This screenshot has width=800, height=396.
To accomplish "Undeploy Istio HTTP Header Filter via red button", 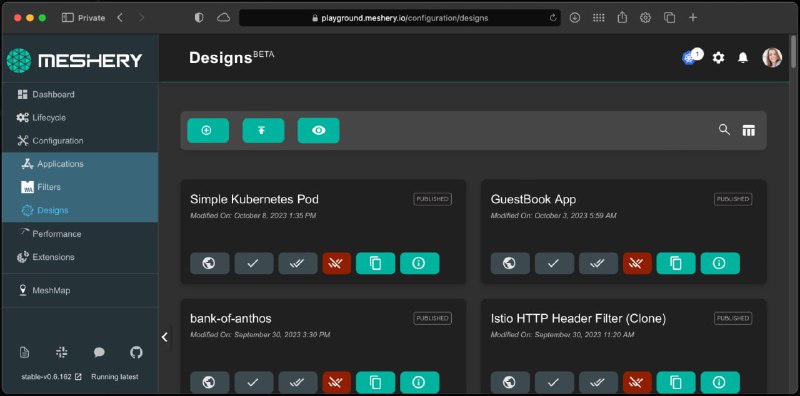I will 637,382.
